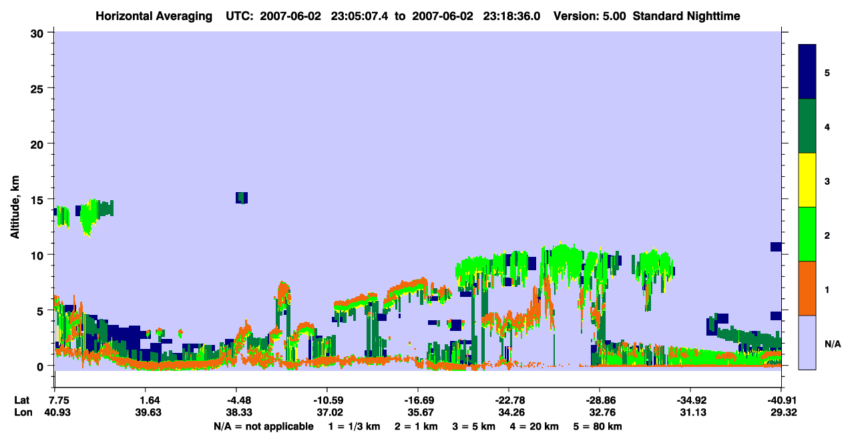Click longitude value 29.32
The width and height of the screenshot is (868, 445).
tap(784, 412)
